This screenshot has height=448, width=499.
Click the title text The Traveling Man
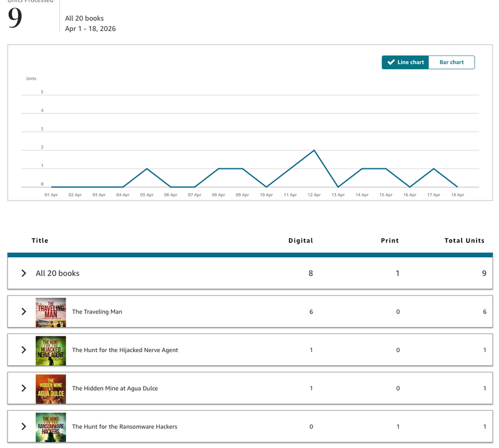97,312
